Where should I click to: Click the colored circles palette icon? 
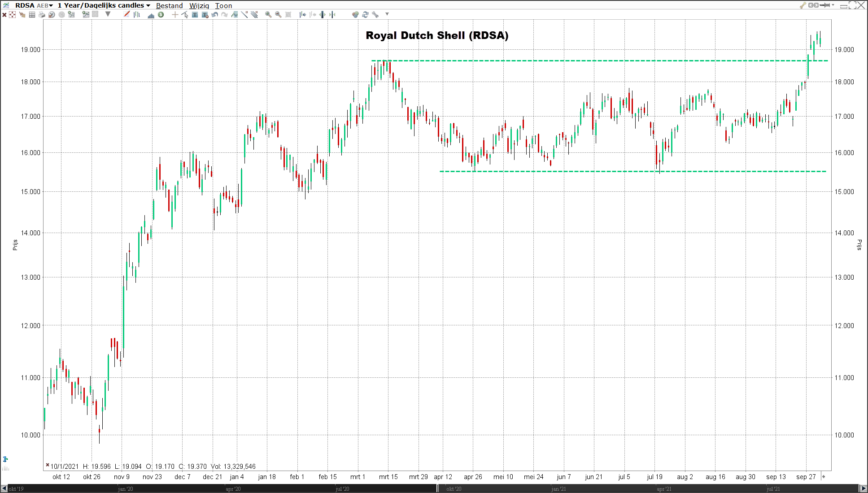point(355,15)
